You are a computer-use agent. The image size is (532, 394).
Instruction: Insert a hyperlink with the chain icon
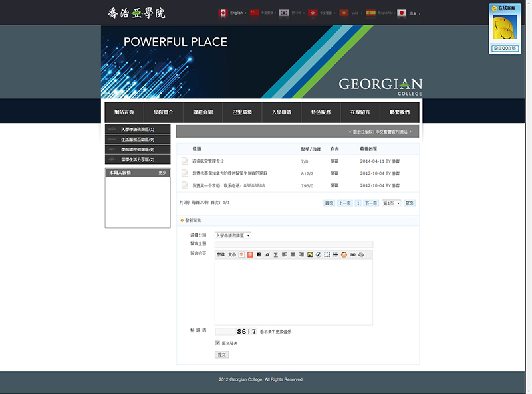pyautogui.click(x=353, y=254)
